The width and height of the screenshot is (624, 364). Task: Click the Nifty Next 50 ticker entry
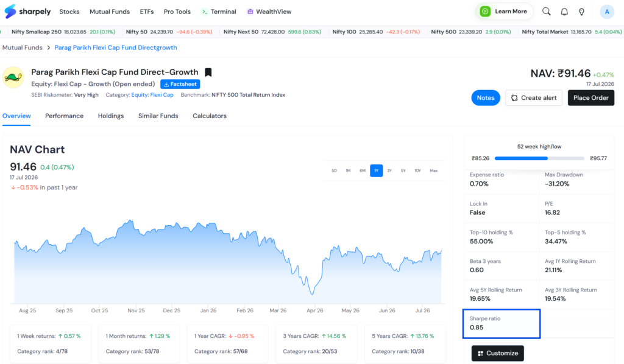[272, 32]
